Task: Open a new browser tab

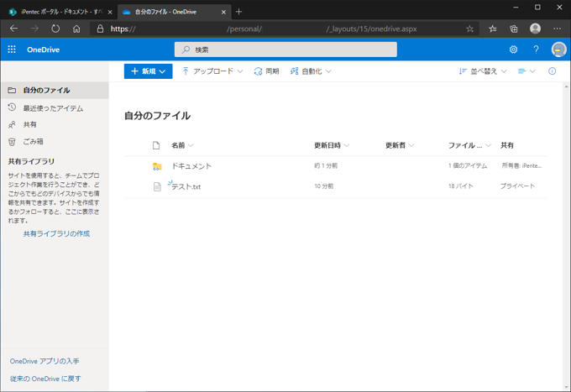Action: 238,12
